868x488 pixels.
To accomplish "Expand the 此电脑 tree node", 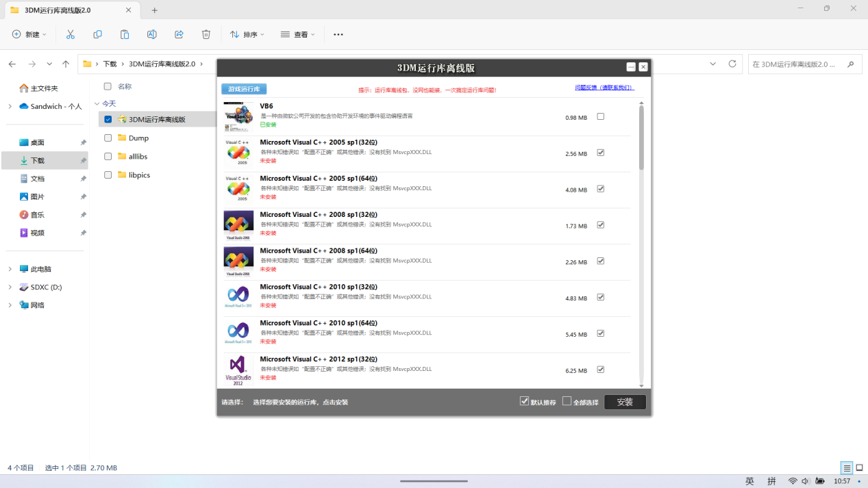I will [x=10, y=269].
